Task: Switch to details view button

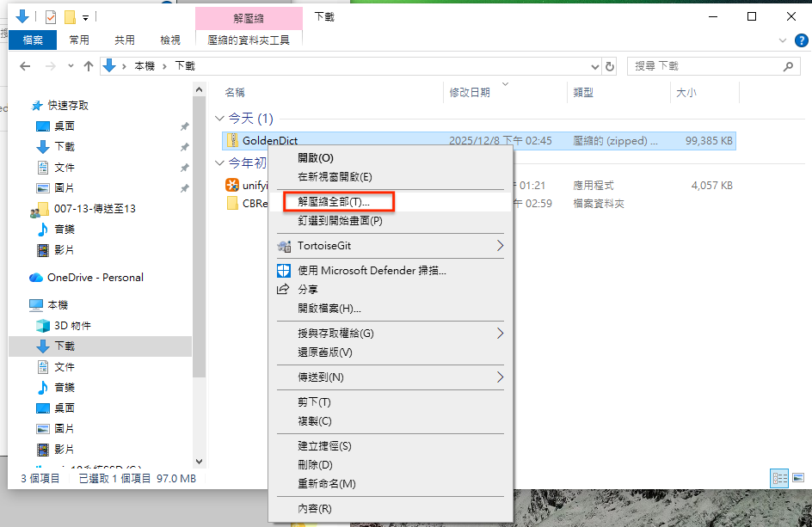Action: (x=780, y=477)
